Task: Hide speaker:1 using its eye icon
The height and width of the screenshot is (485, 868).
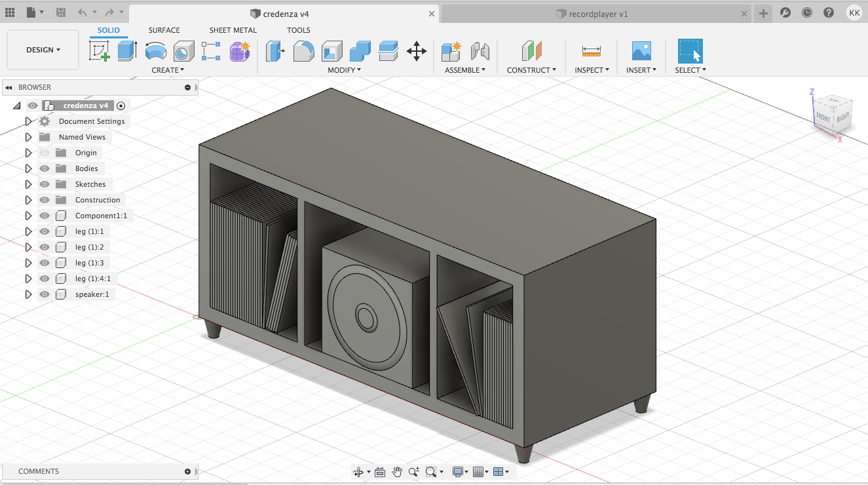Action: (45, 294)
